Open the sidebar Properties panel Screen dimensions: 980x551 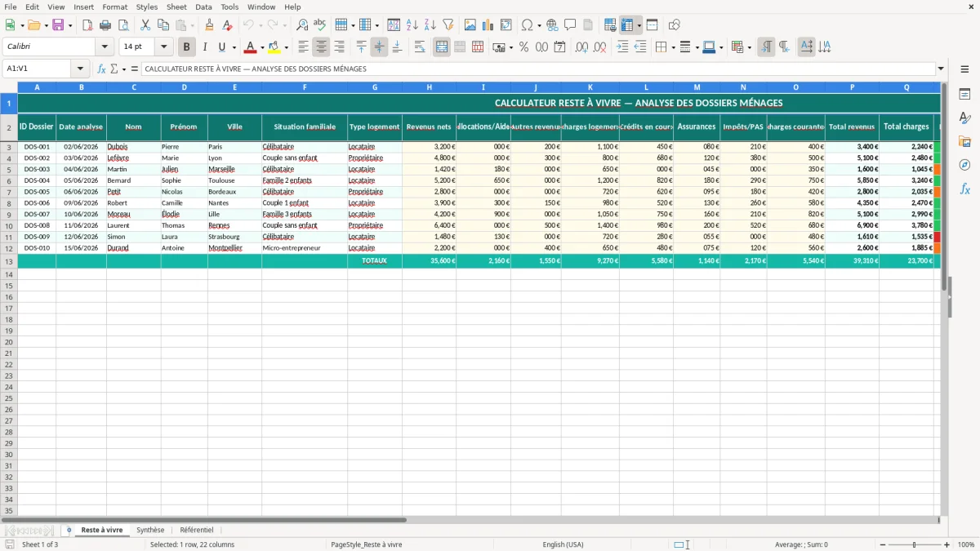(x=964, y=95)
